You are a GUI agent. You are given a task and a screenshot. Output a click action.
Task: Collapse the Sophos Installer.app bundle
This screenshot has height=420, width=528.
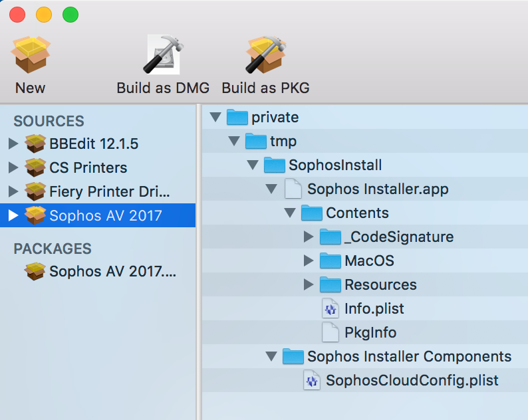(x=271, y=189)
